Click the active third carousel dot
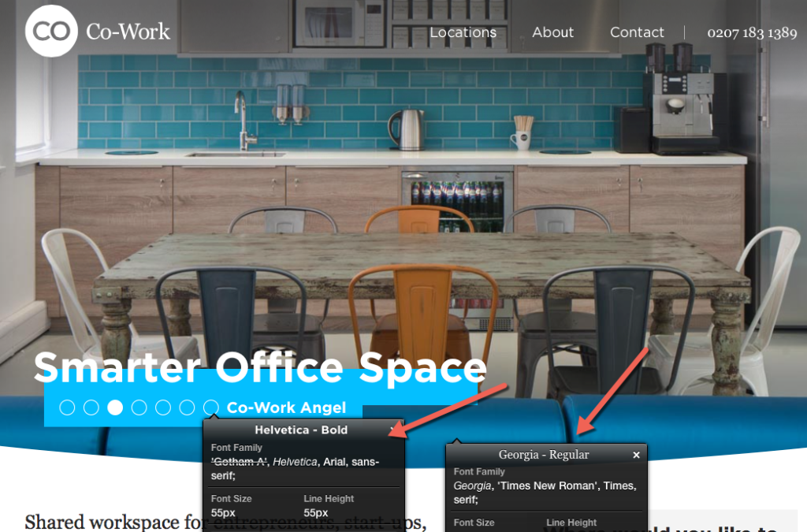The height and width of the screenshot is (532, 807). point(115,407)
